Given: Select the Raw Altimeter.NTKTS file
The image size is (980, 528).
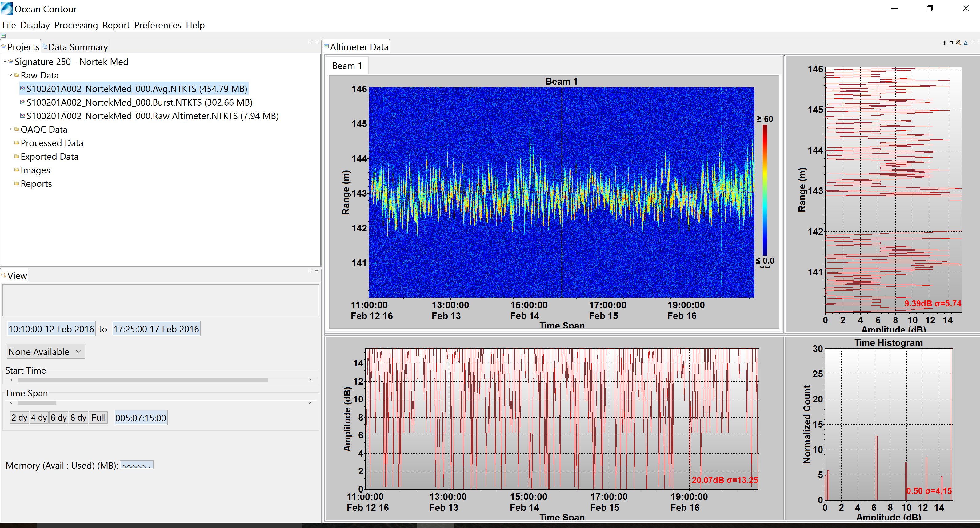Looking at the screenshot, I should 152,116.
